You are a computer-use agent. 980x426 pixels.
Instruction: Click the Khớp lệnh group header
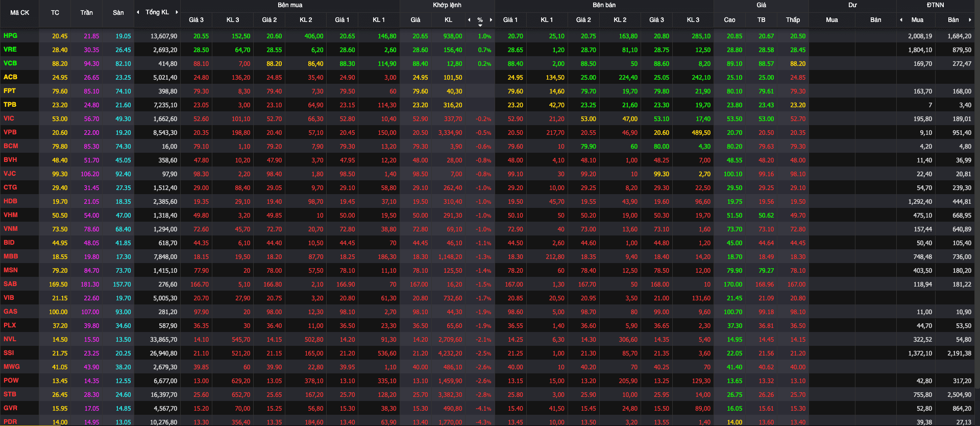[x=447, y=5]
